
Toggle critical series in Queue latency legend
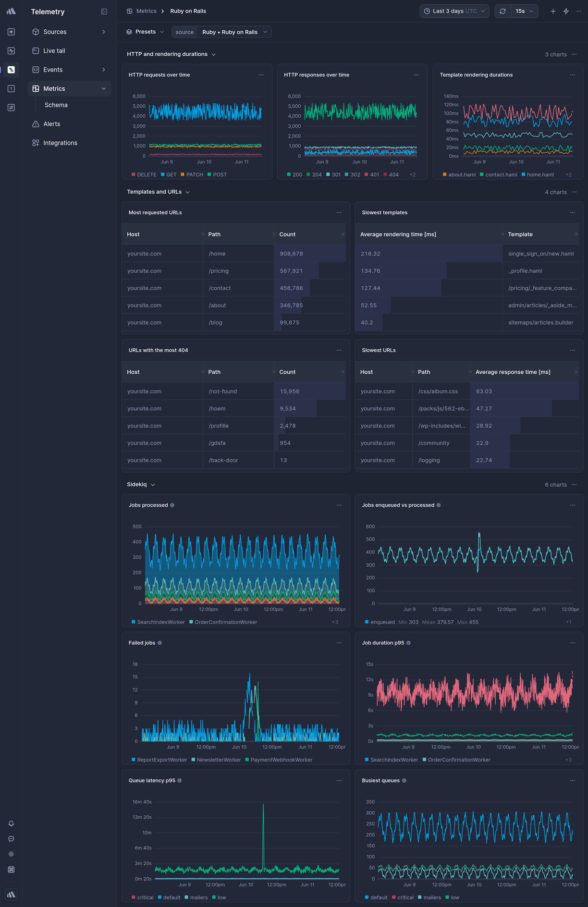pos(143,898)
